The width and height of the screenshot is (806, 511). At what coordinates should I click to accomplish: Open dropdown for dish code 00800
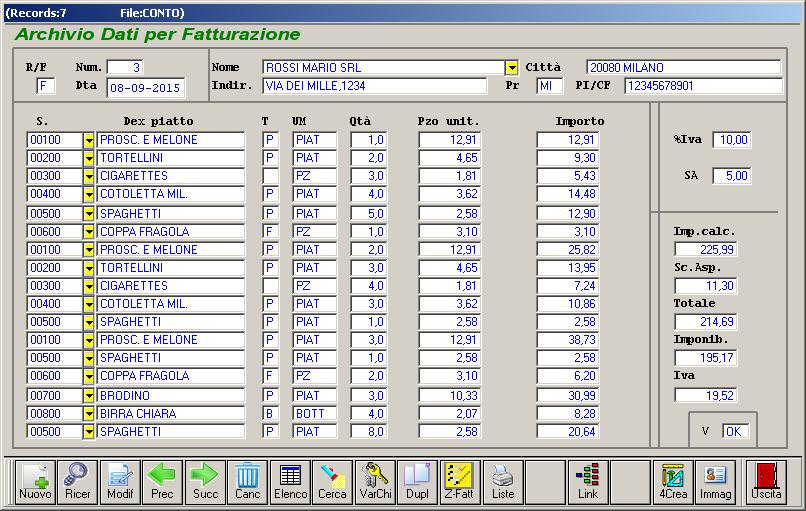point(88,414)
